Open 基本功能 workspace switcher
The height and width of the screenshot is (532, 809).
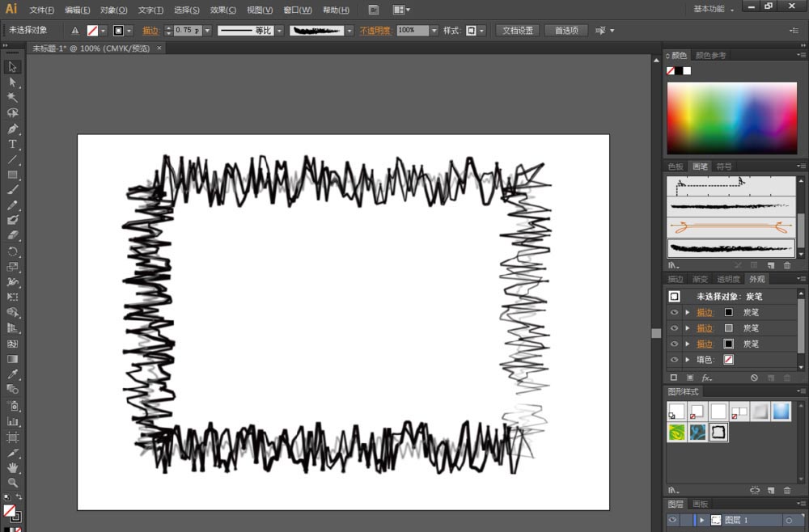pos(714,9)
